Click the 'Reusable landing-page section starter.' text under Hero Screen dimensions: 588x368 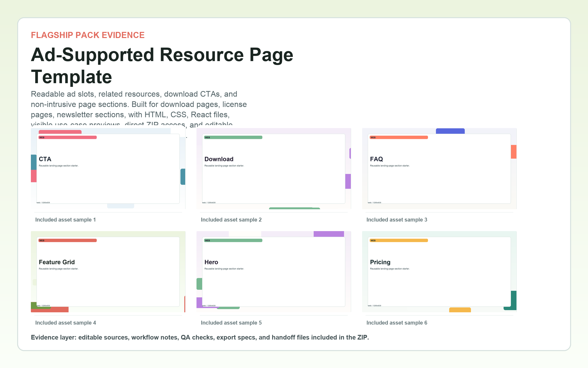(x=224, y=269)
